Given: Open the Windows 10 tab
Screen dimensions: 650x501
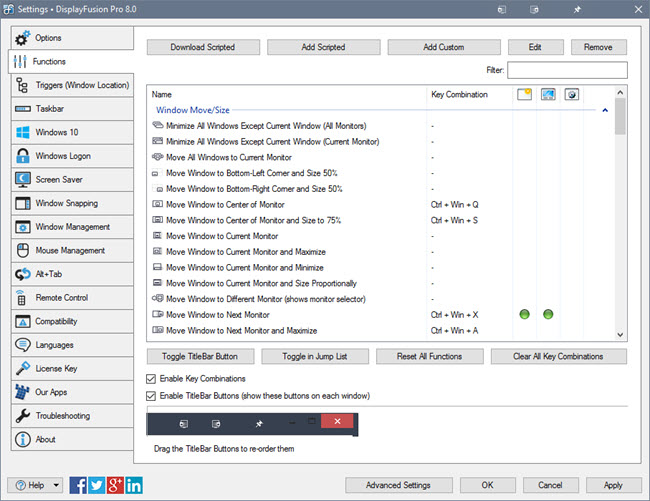Looking at the screenshot, I should tap(72, 133).
